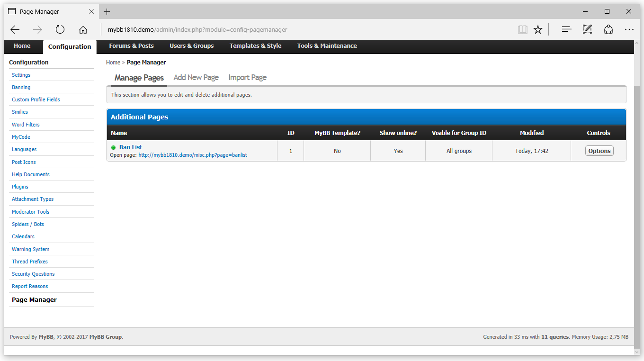Image resolution: width=644 pixels, height=361 pixels.
Task: Switch to Import Page tab
Action: click(247, 77)
